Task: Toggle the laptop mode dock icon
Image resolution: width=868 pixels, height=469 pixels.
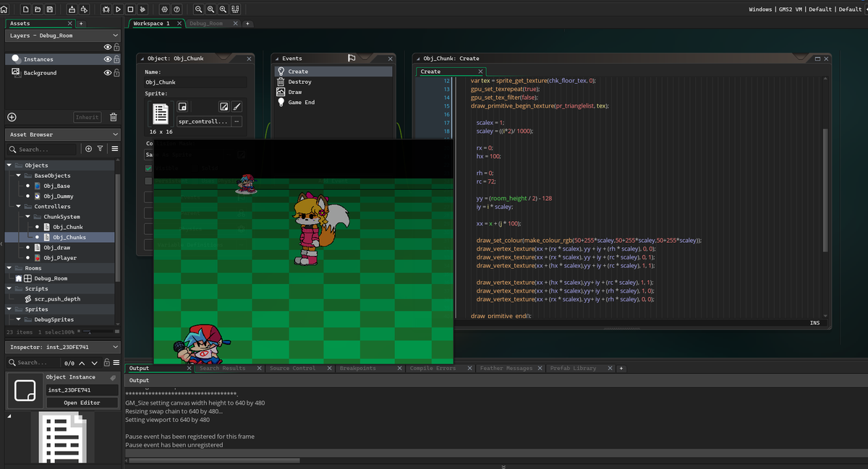Action: point(235,9)
